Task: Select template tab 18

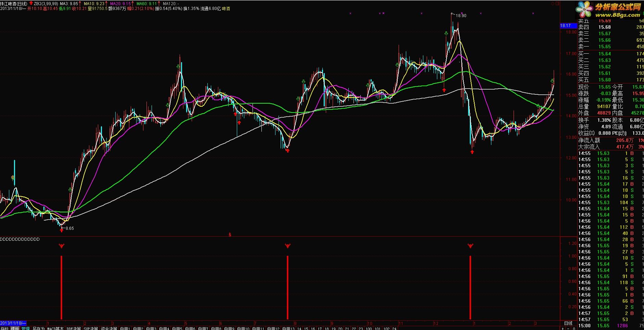Action: 327,328
